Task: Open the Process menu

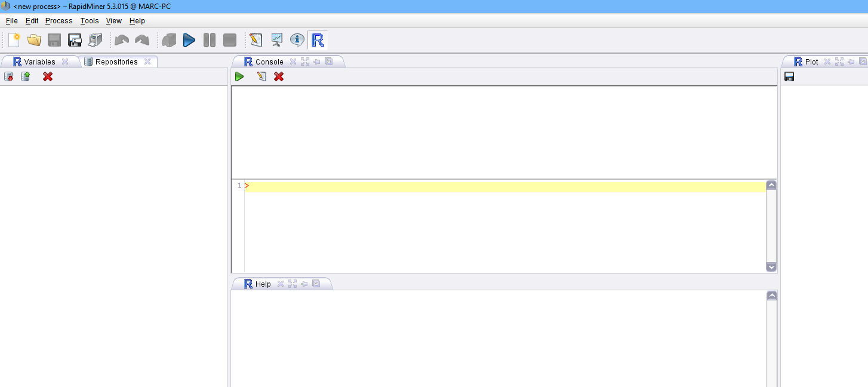Action: coord(59,20)
